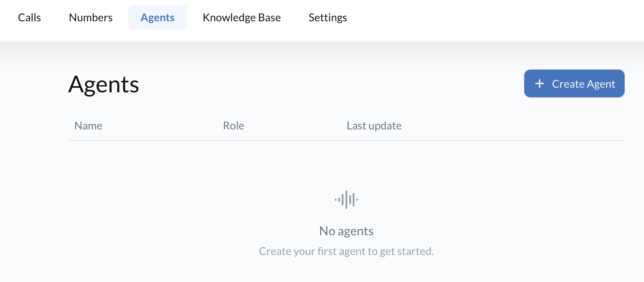Click the plus symbol inside blue button
This screenshot has width=644, height=282.
click(x=540, y=83)
